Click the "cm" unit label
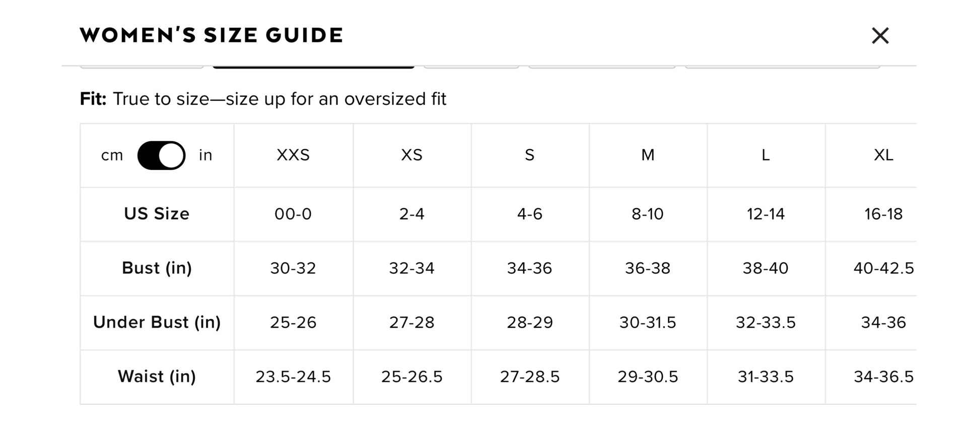 [x=112, y=155]
